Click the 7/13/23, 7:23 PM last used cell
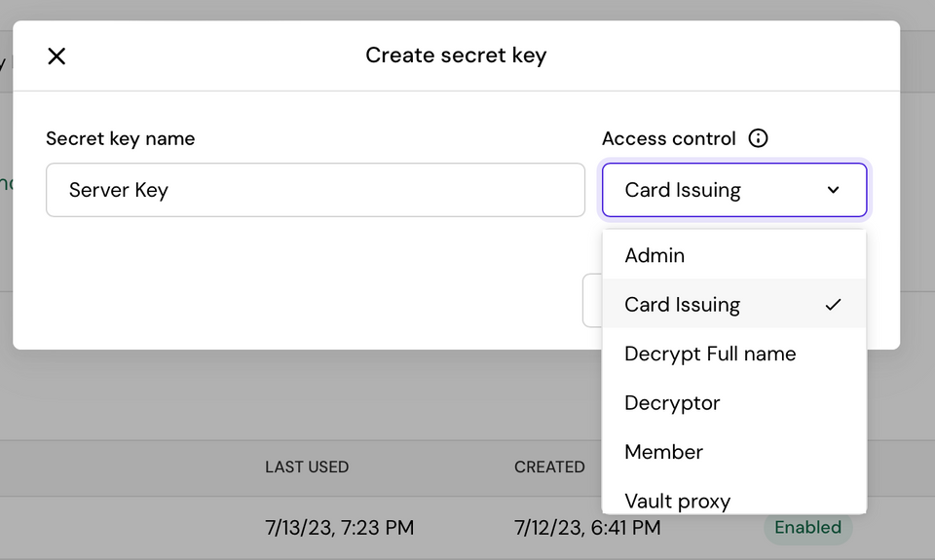935x560 pixels. click(339, 528)
